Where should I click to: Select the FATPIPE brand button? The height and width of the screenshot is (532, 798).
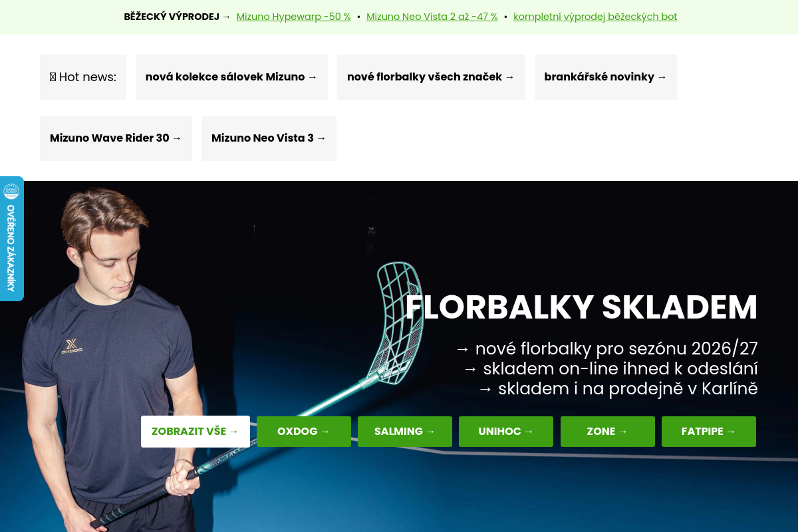(x=709, y=432)
